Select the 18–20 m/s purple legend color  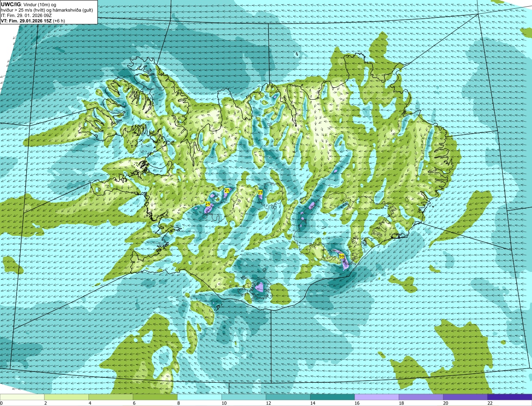click(x=421, y=397)
